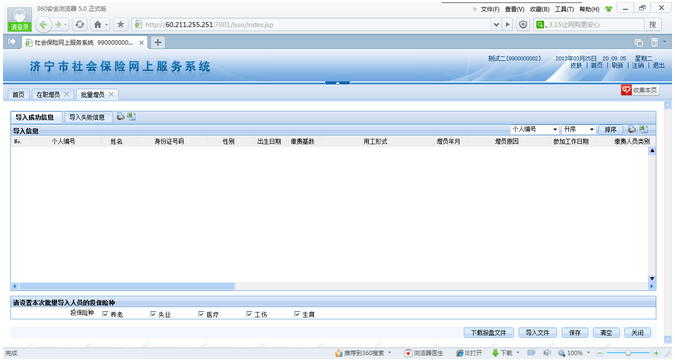Click the red heart 收藏本页 icon
Image resolution: width=675 pixels, height=360 pixels.
[626, 90]
